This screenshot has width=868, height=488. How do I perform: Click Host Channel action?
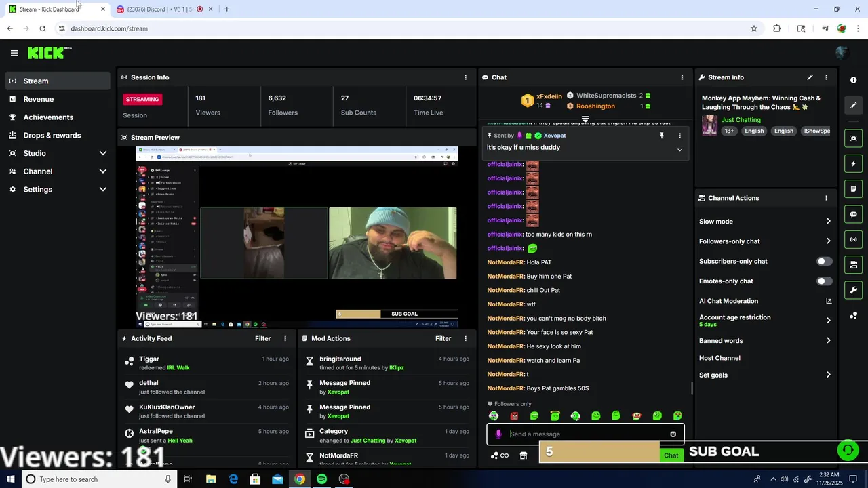pyautogui.click(x=719, y=358)
